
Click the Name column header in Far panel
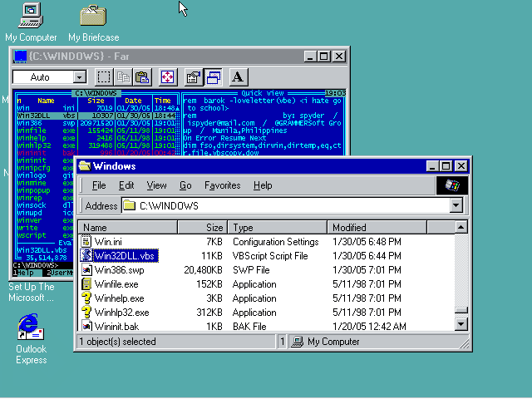[x=46, y=101]
